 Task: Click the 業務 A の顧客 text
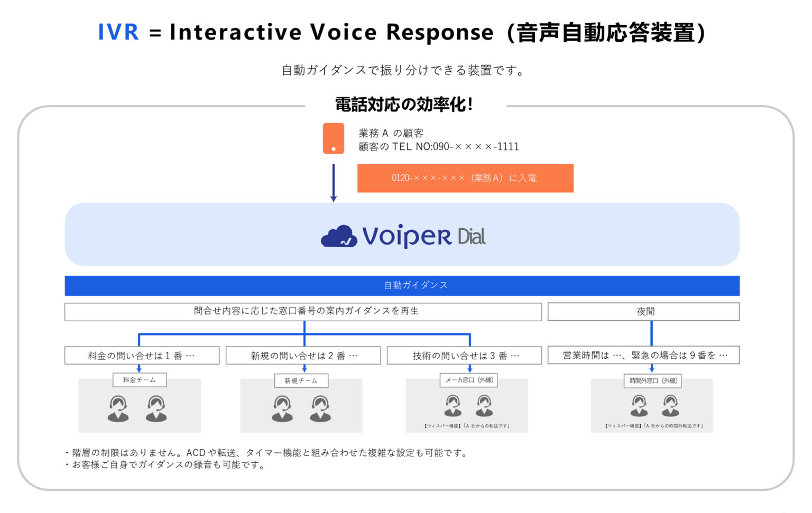tap(391, 133)
